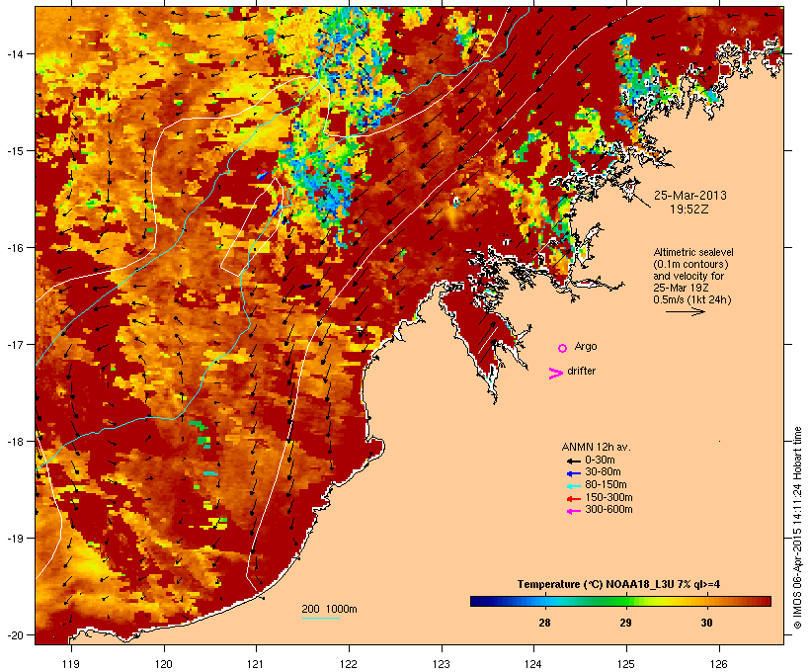Click the latitude label -20
Screen dimensions: 810x672
14,635
